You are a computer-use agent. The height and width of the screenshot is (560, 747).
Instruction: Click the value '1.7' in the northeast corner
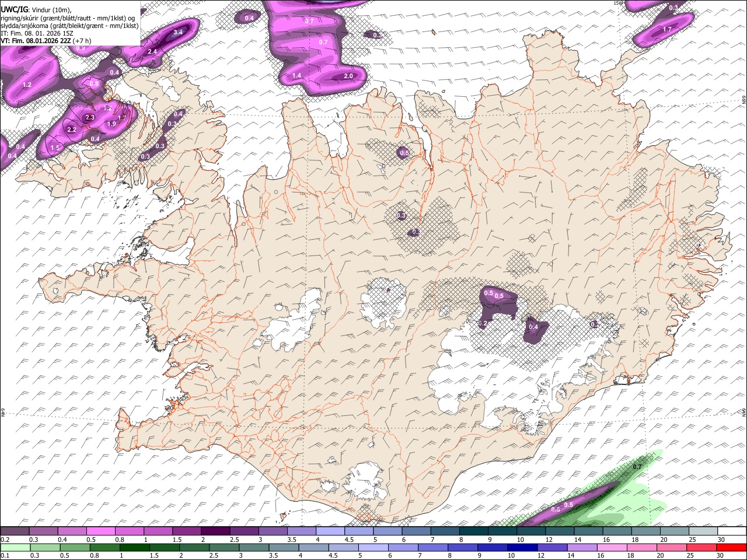pos(667,29)
